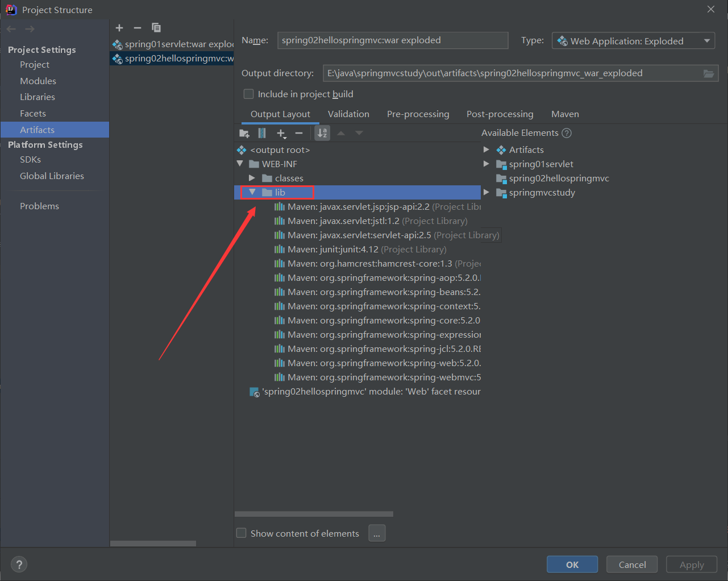The height and width of the screenshot is (581, 728).
Task: Expand Artifacts in Available Elements
Action: coord(486,150)
